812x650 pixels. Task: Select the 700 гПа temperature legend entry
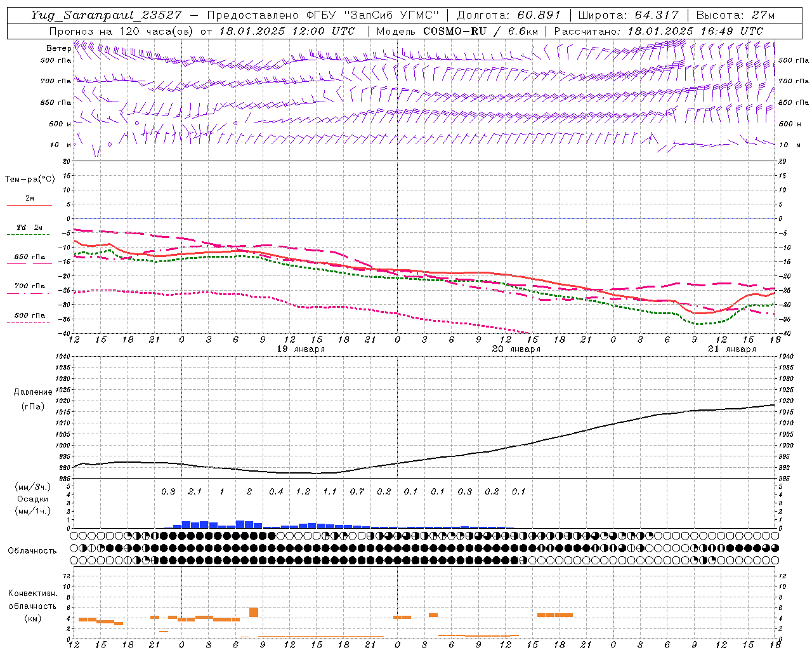tap(29, 286)
